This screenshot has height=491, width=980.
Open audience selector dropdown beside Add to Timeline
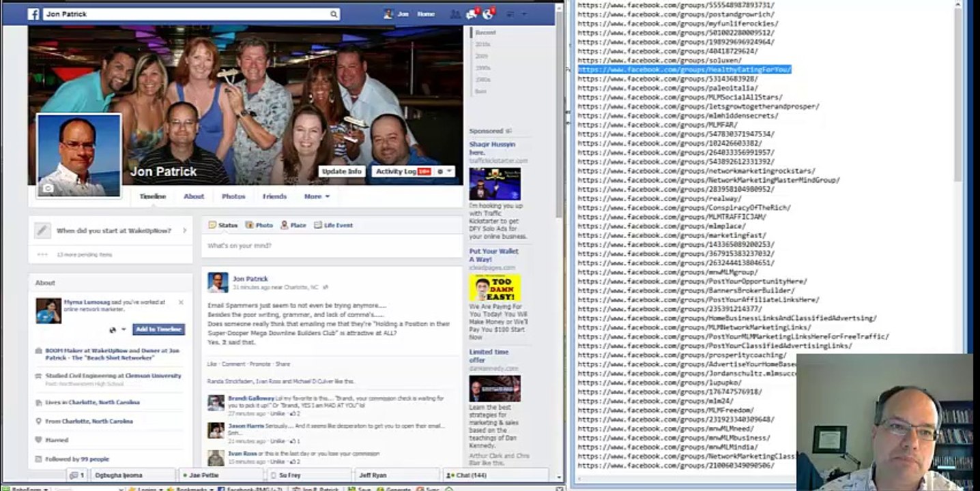coord(117,329)
